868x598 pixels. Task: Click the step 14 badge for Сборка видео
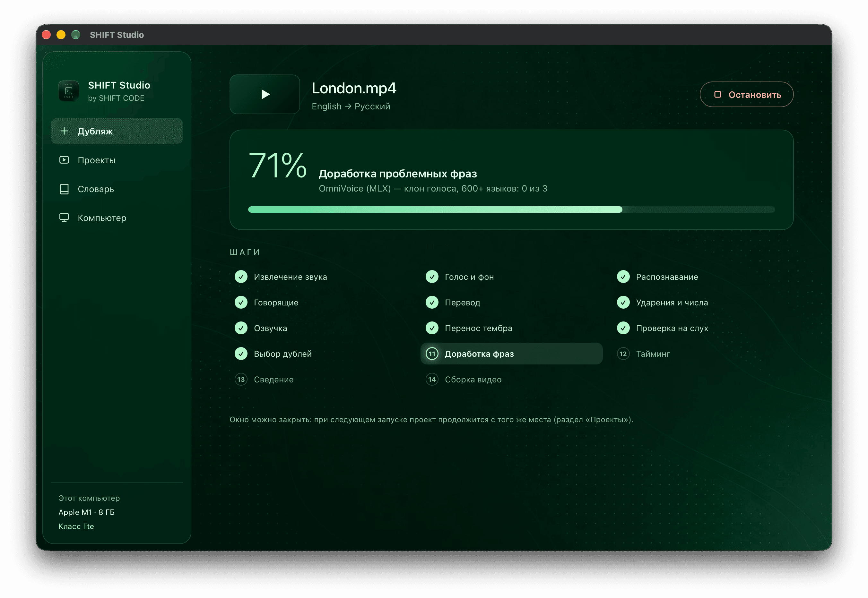(x=432, y=380)
